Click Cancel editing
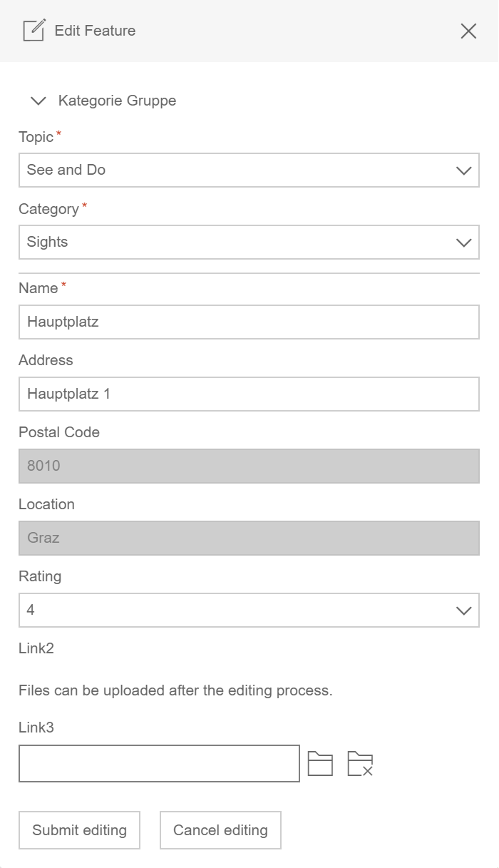 pyautogui.click(x=222, y=829)
